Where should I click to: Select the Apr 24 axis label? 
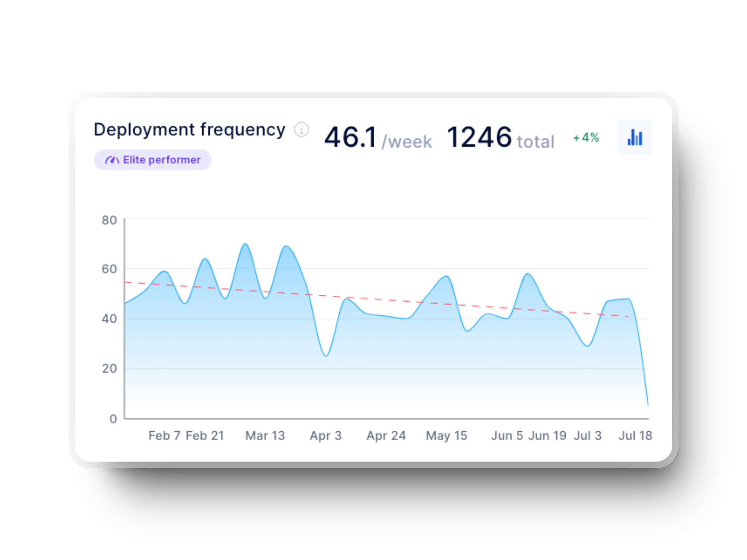[x=386, y=436]
